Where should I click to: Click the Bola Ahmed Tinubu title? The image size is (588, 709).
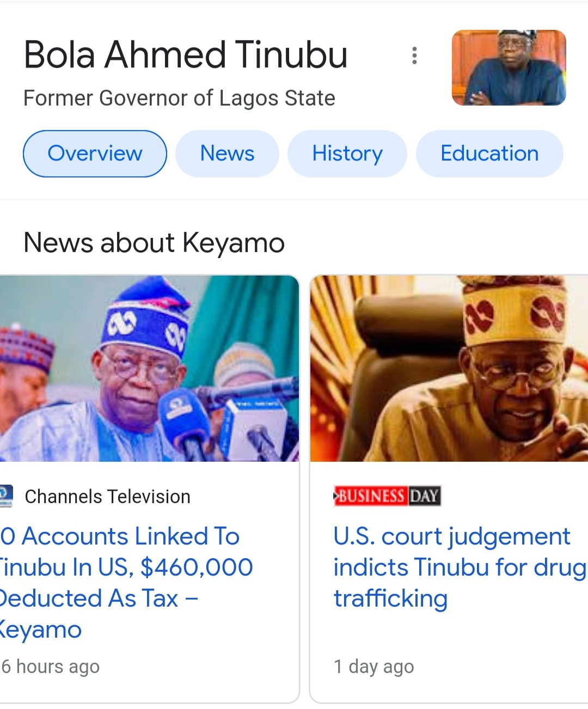[186, 55]
